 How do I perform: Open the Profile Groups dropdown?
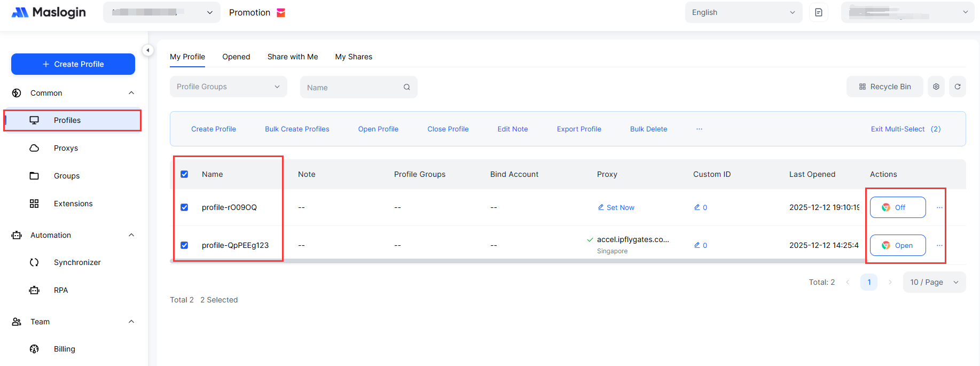click(228, 87)
